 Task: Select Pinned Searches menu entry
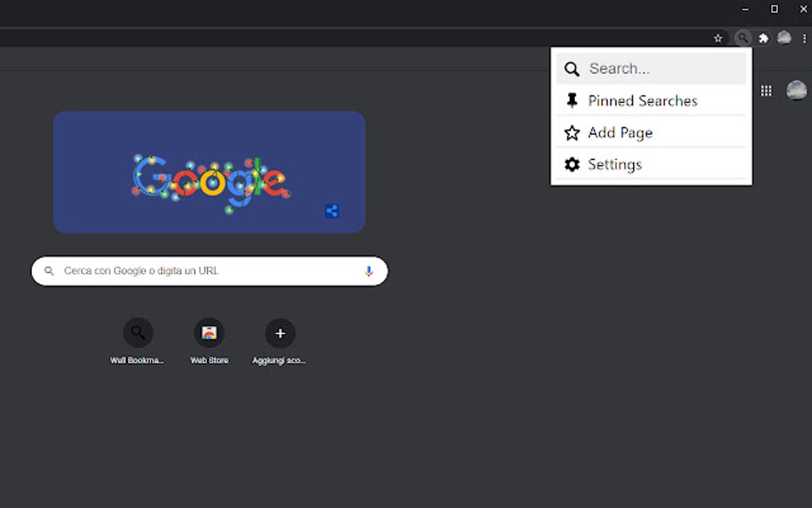642,100
